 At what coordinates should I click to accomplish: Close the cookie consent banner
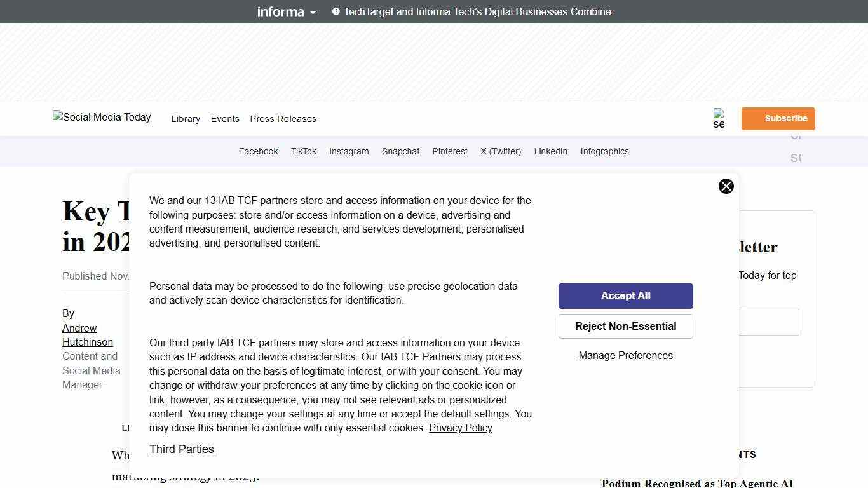pyautogui.click(x=726, y=186)
